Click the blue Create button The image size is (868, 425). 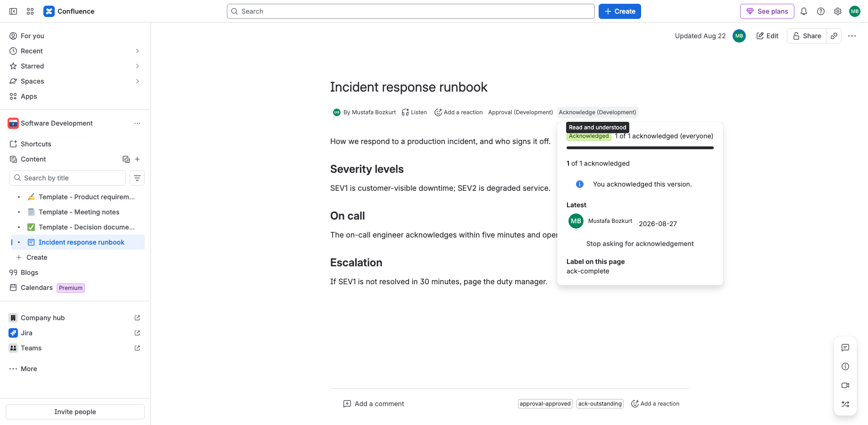[619, 11]
